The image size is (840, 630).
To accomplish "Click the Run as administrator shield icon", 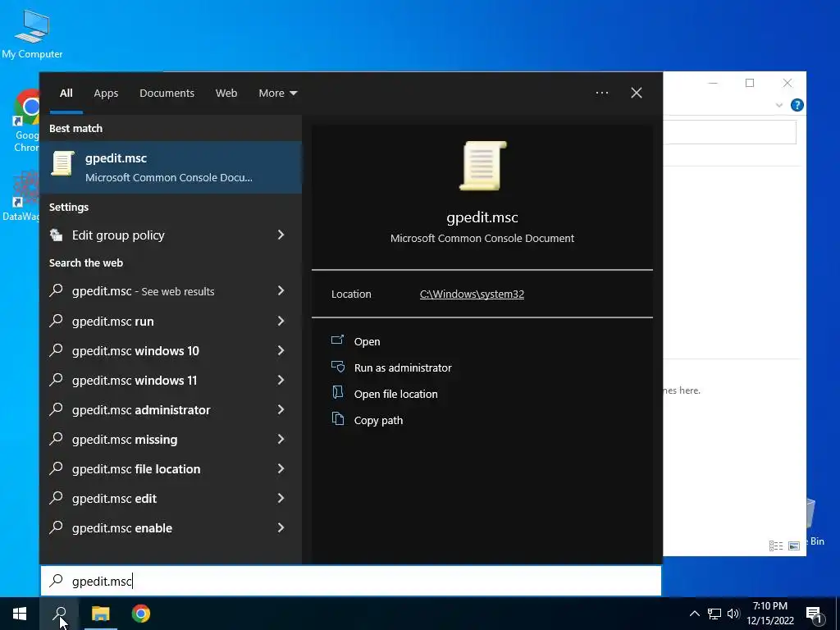I will click(337, 367).
